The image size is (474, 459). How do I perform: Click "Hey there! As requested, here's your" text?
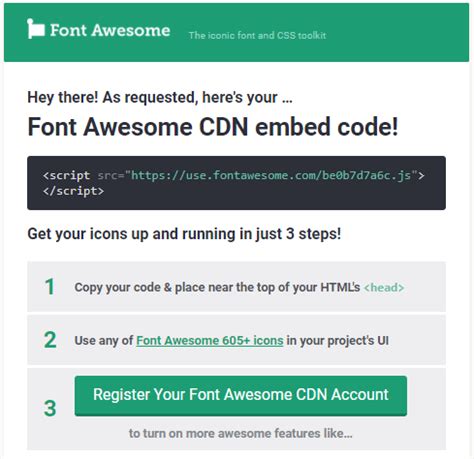tap(160, 98)
